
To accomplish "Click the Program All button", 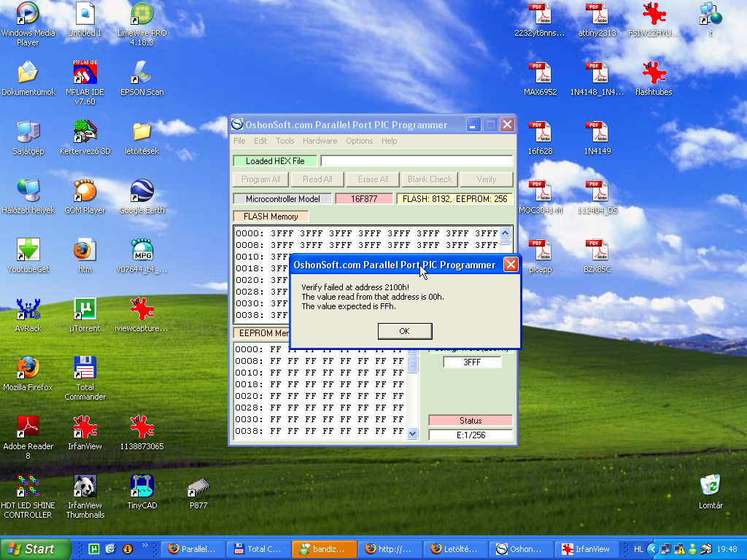I will pyautogui.click(x=260, y=179).
